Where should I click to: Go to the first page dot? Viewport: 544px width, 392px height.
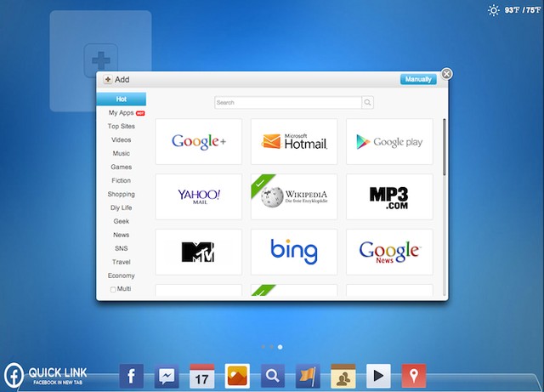click(x=263, y=347)
